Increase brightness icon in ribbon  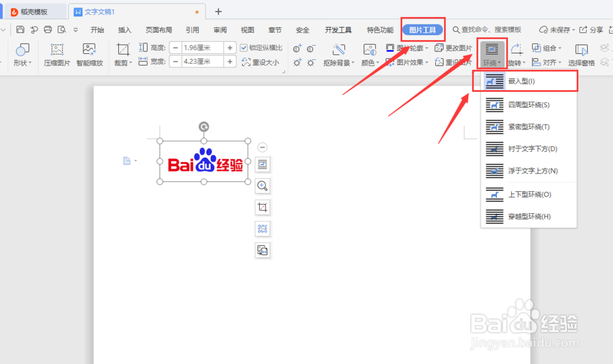pos(297,62)
